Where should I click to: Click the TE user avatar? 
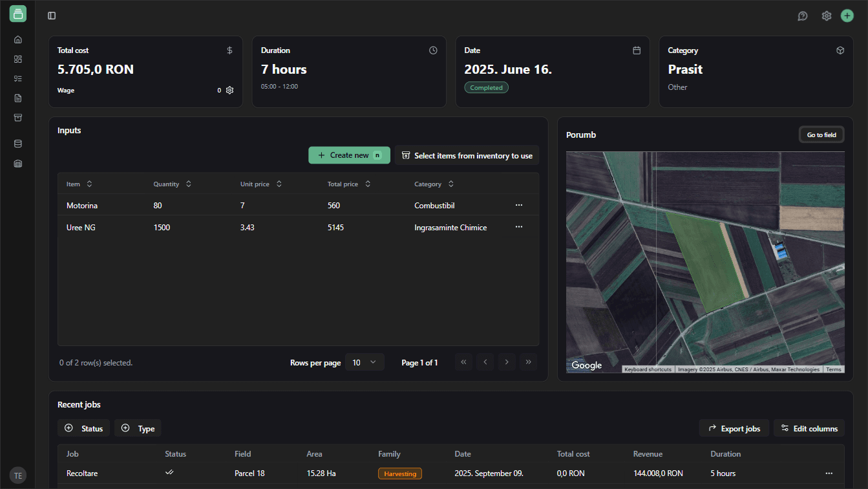18,475
